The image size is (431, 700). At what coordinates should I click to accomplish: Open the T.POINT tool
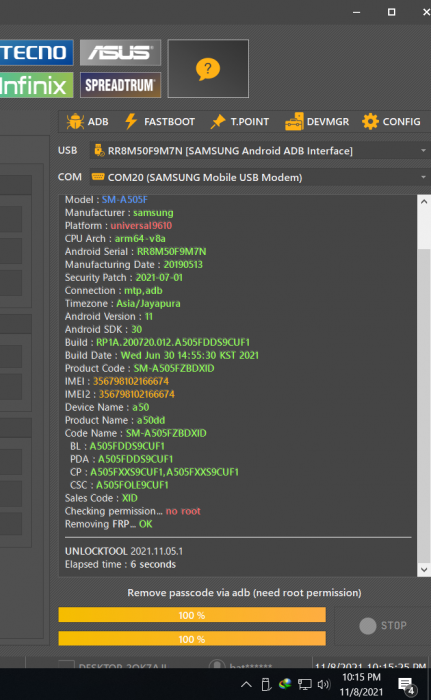pyautogui.click(x=240, y=121)
